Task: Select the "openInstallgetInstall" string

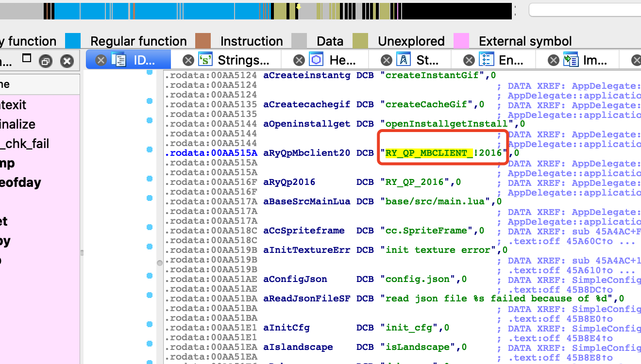Action: tap(450, 124)
